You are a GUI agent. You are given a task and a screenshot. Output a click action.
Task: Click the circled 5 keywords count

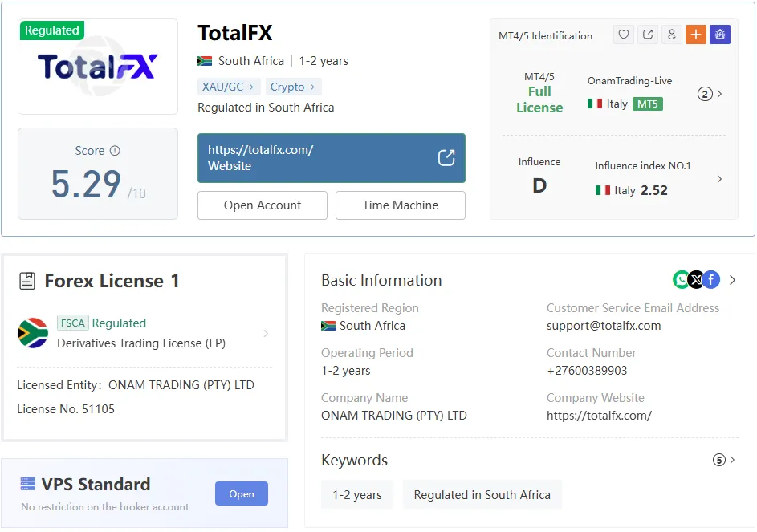tap(719, 460)
